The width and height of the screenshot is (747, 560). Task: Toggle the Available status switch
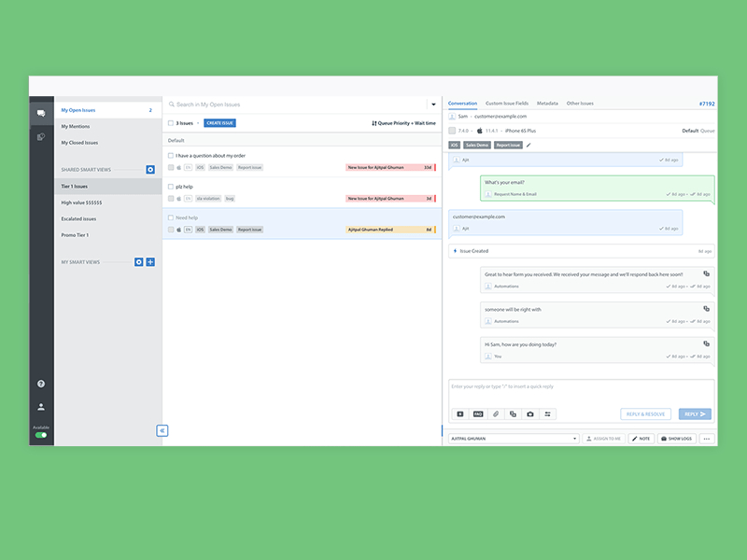tap(41, 435)
